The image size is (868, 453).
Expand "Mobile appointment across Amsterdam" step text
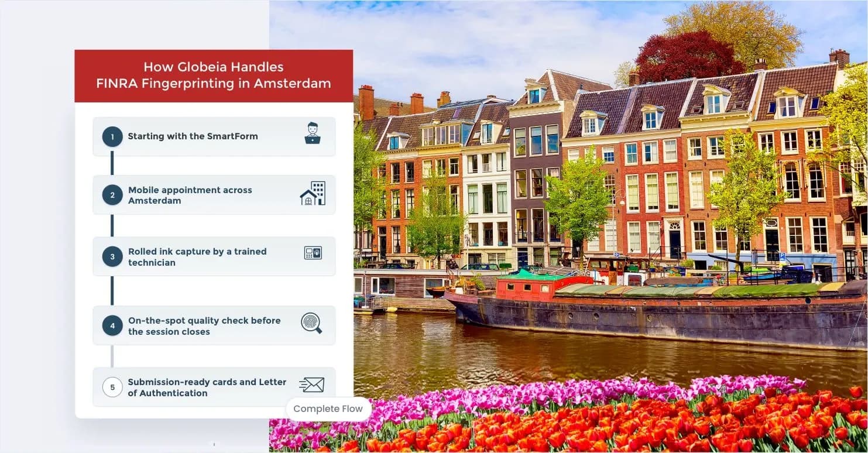pyautogui.click(x=190, y=195)
